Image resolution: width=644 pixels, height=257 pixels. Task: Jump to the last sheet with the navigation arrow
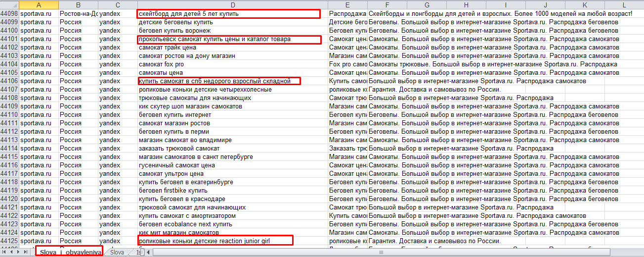click(27, 252)
